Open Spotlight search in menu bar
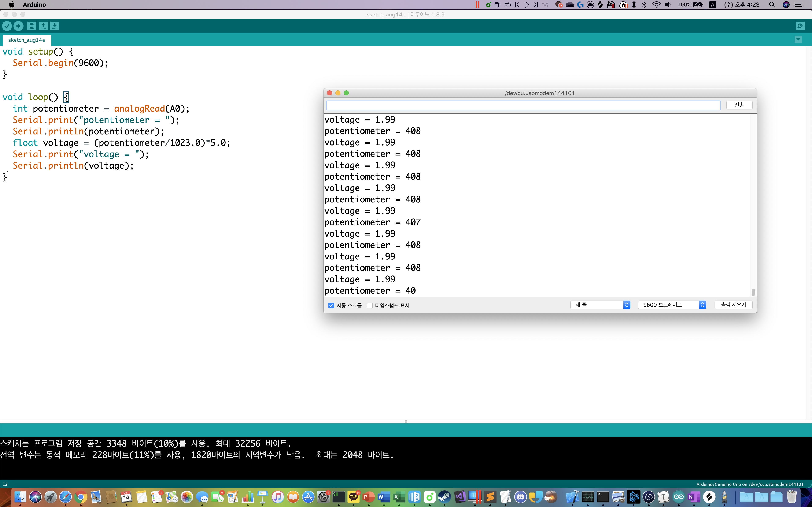 pos(772,5)
